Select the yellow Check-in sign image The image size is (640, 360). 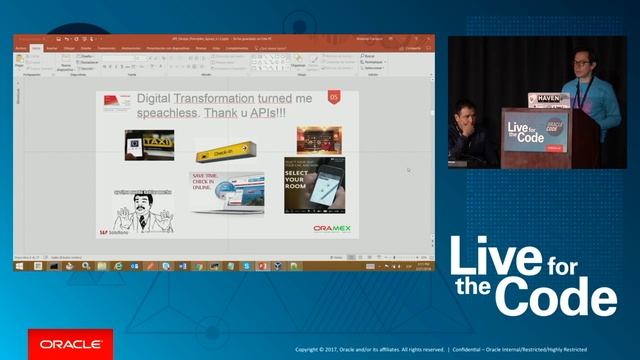226,152
